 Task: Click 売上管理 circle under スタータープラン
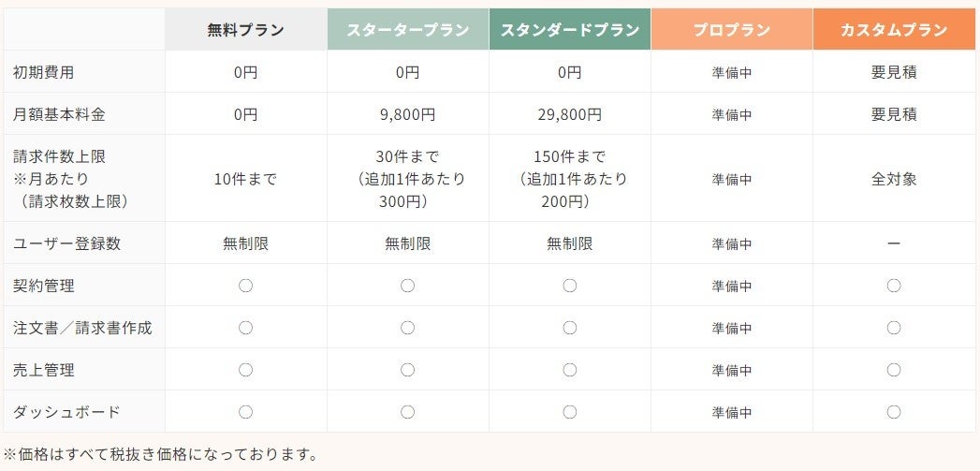[407, 370]
